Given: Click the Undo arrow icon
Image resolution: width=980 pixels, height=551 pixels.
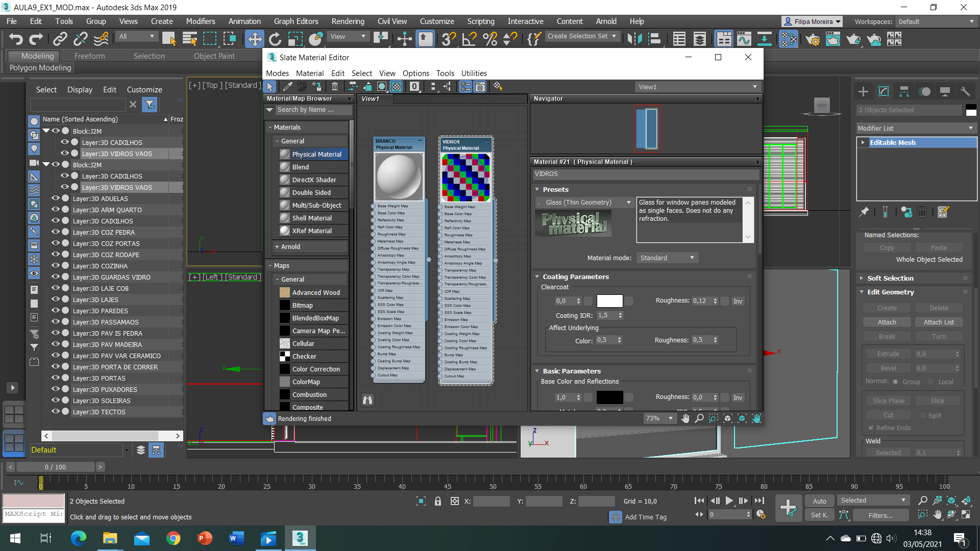Looking at the screenshot, I should [x=16, y=39].
